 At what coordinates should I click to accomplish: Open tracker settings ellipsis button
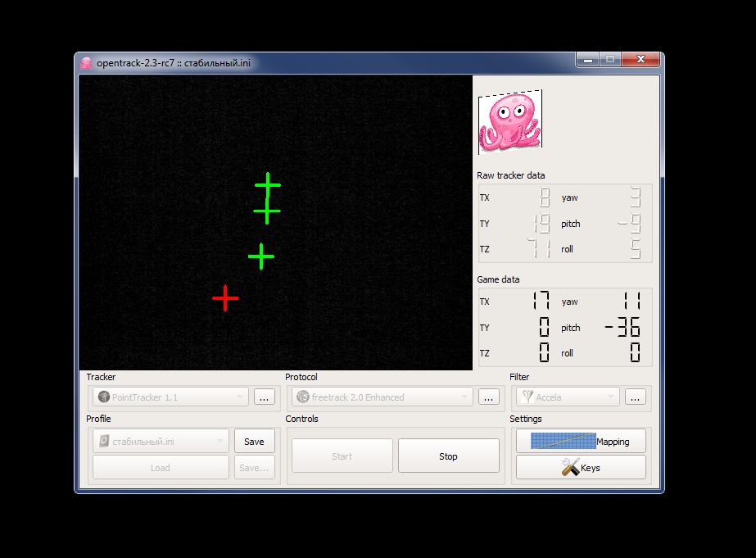coord(265,397)
